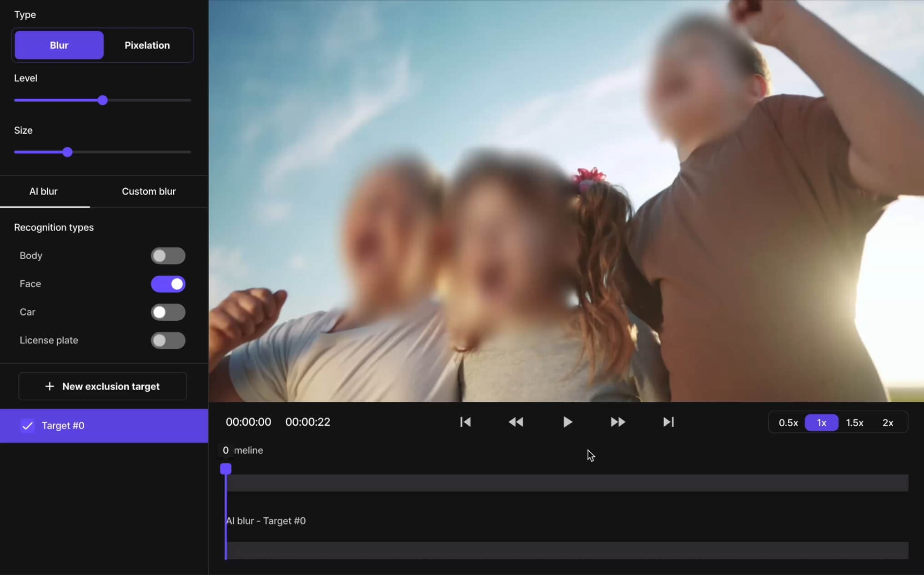The image size is (924, 575).
Task: Skip to the end of the video
Action: click(668, 422)
